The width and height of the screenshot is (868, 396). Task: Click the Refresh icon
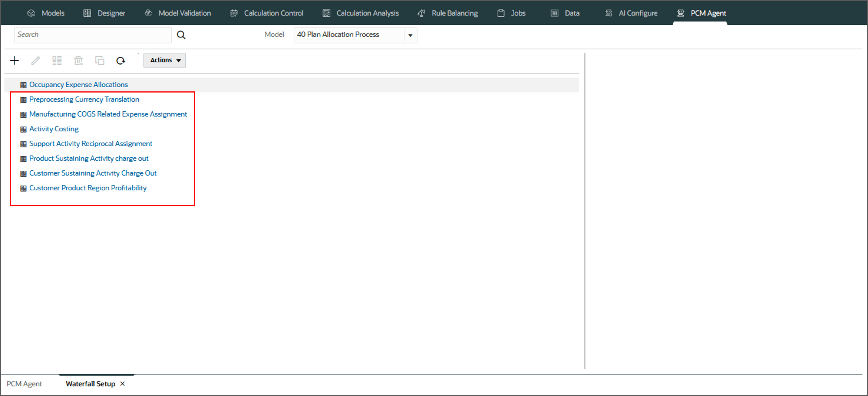click(x=121, y=61)
